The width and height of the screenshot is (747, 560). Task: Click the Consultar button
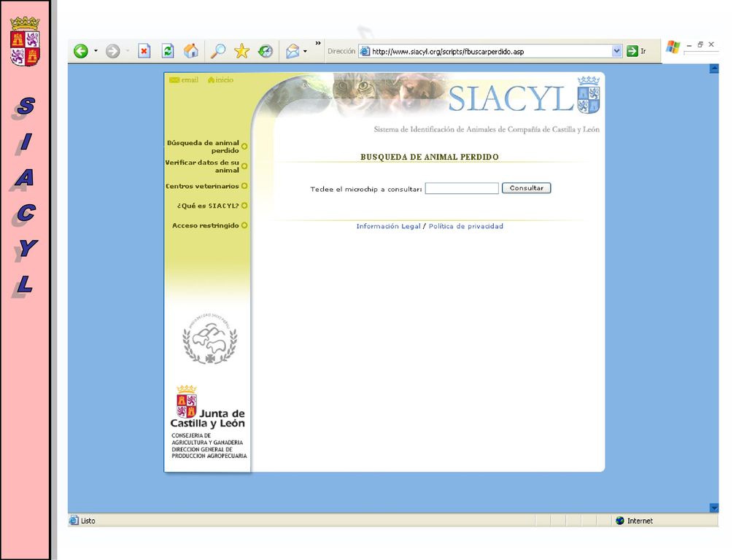click(527, 188)
